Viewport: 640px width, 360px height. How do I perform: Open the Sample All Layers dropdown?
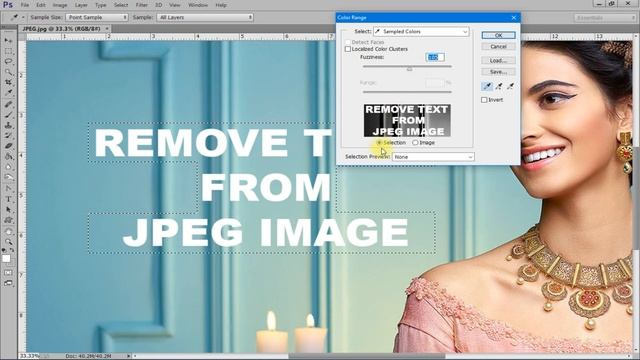(x=205, y=18)
